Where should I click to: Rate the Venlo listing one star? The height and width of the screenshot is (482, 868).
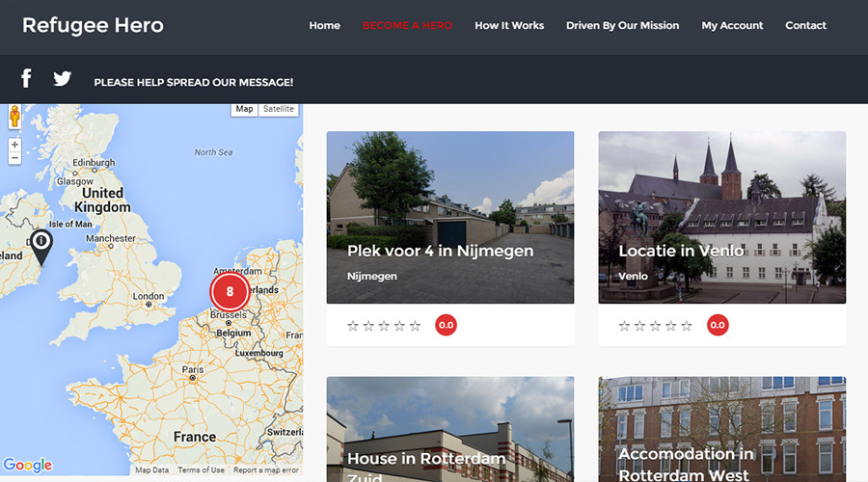(x=624, y=326)
